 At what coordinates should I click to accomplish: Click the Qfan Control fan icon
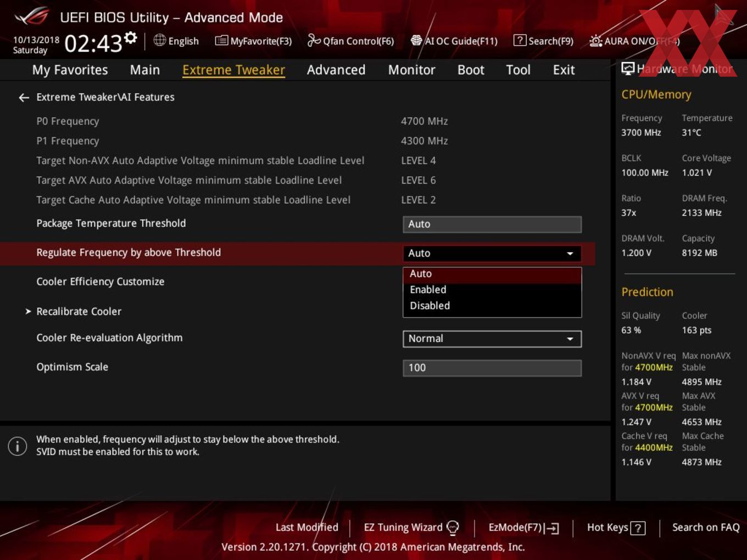click(x=314, y=40)
